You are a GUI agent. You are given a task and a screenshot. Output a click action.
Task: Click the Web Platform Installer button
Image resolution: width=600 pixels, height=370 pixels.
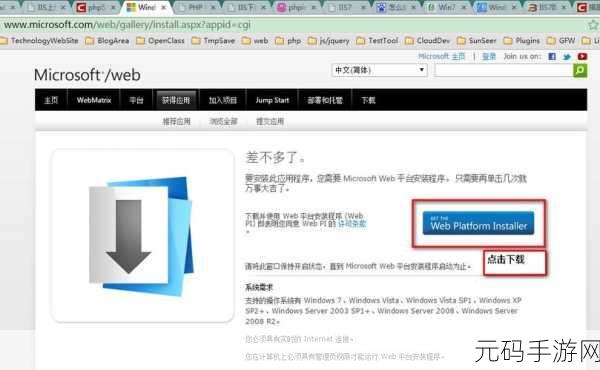pyautogui.click(x=478, y=223)
